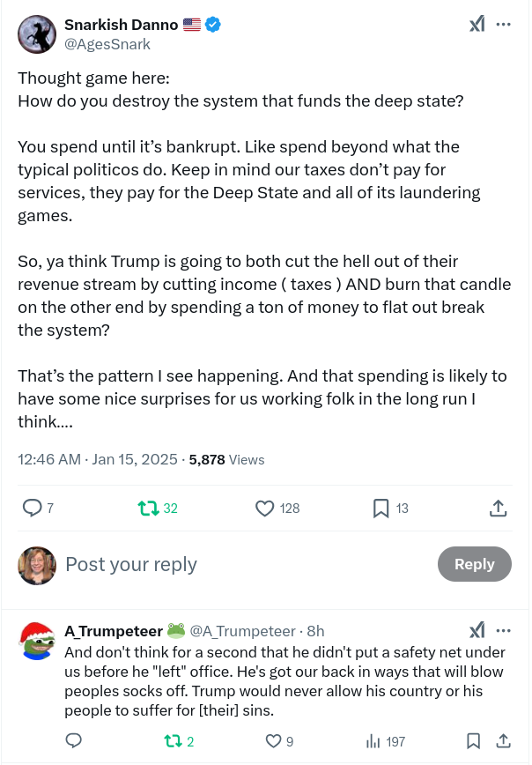
Task: Open the more options menu on main post
Action: click(x=504, y=25)
